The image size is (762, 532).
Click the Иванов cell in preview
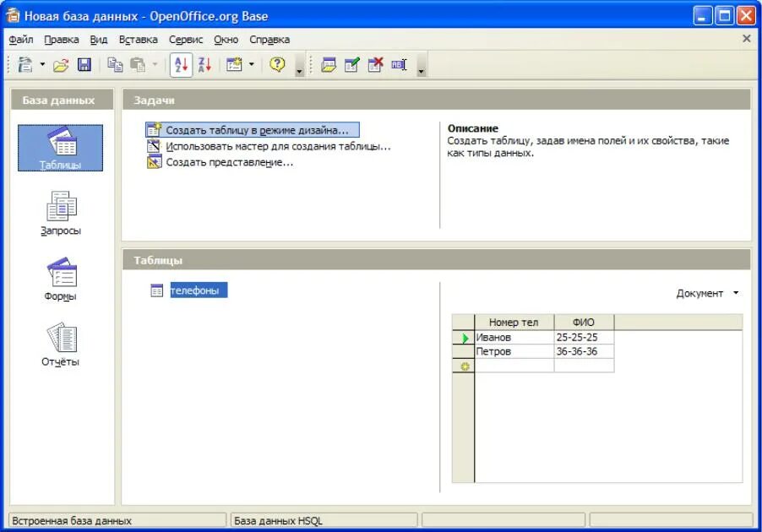pos(514,337)
